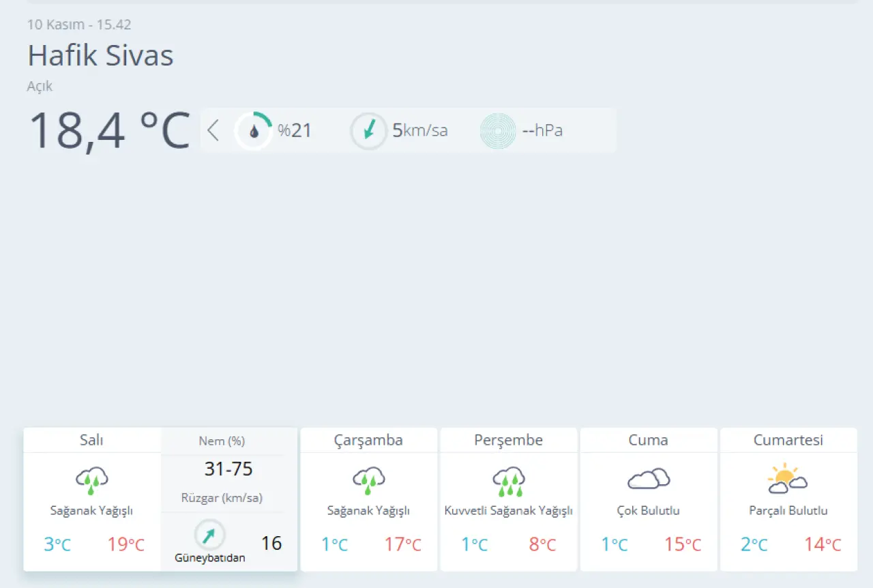Click the 18,4 °C current temperature
Viewport: 873px width, 588px height.
click(109, 130)
